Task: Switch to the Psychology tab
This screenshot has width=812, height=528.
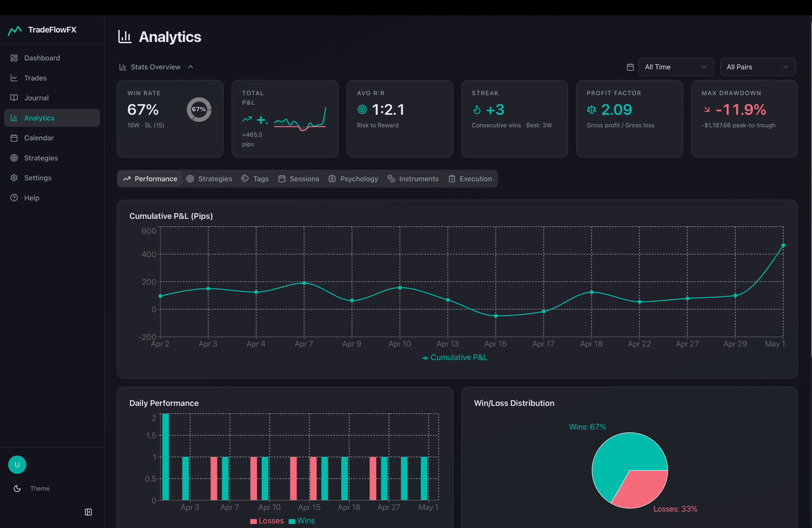Action: tap(353, 179)
